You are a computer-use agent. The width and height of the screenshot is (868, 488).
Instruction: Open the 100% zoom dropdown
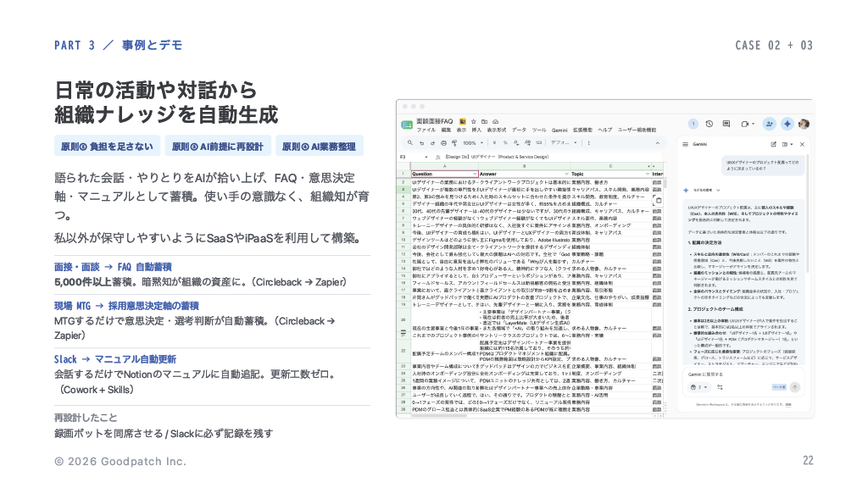point(472,142)
